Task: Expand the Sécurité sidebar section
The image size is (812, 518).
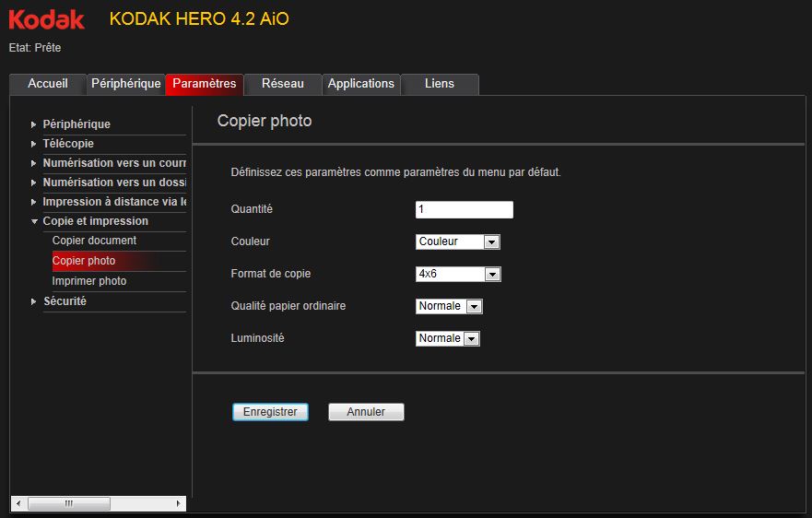Action: pos(34,301)
